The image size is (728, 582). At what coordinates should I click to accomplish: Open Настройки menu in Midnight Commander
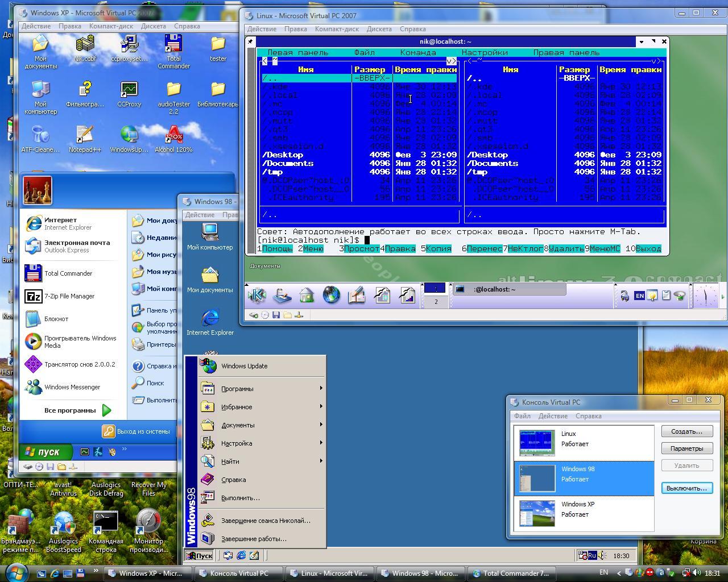click(484, 52)
